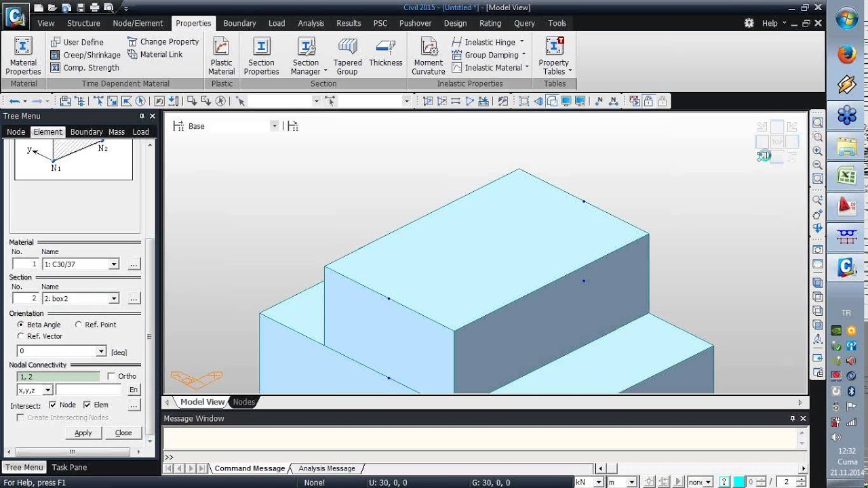Switch to the Task Pane
The image size is (868, 488).
point(69,467)
